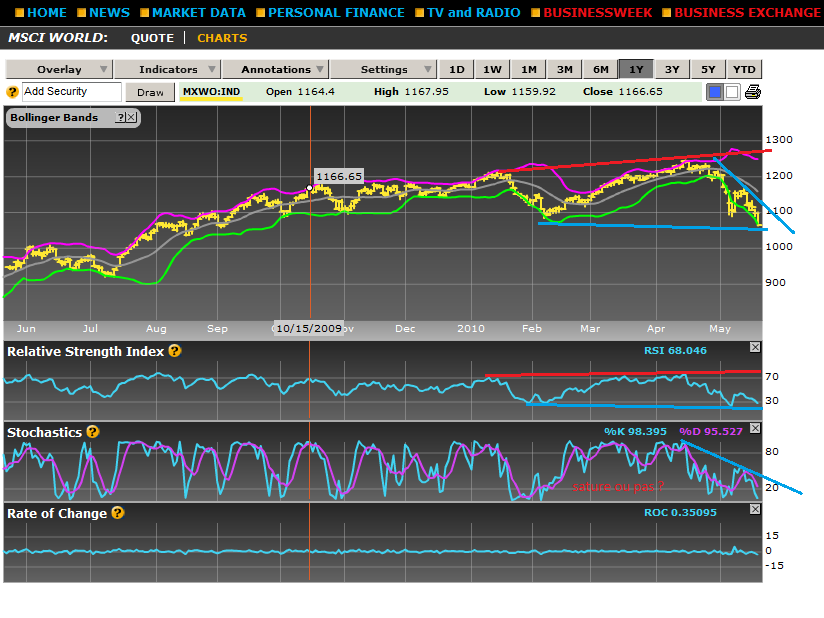Viewport: 824px width, 618px height.
Task: Select the MXWO:IND ticker label
Action: point(211,92)
